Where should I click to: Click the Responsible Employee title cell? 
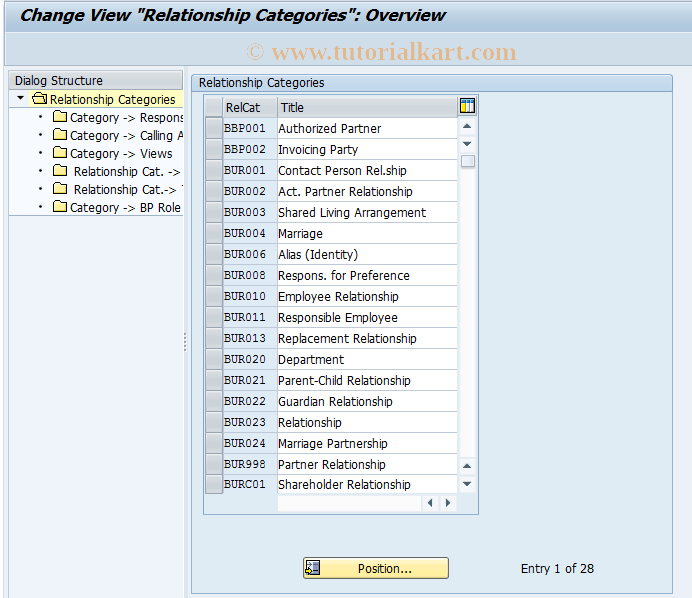[367, 317]
